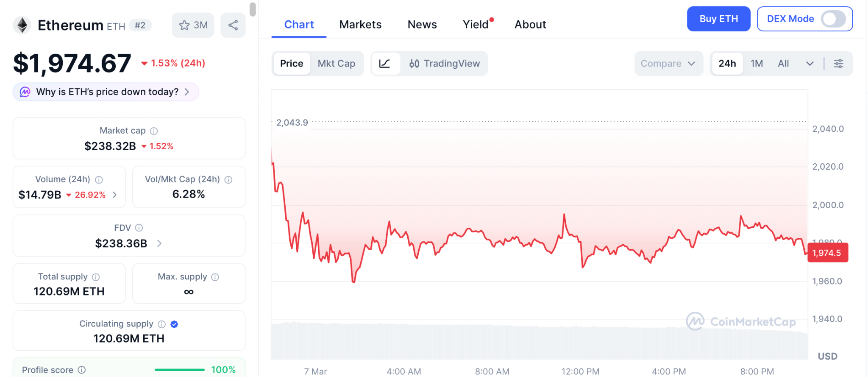Expand more time range options chevron
This screenshot has height=377, width=868.
[x=810, y=64]
